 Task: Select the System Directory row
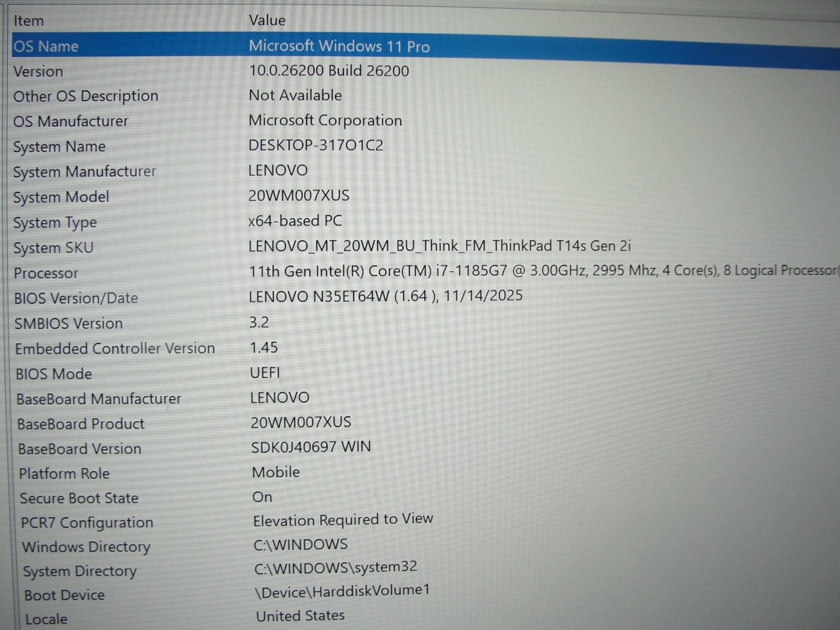coord(80,571)
